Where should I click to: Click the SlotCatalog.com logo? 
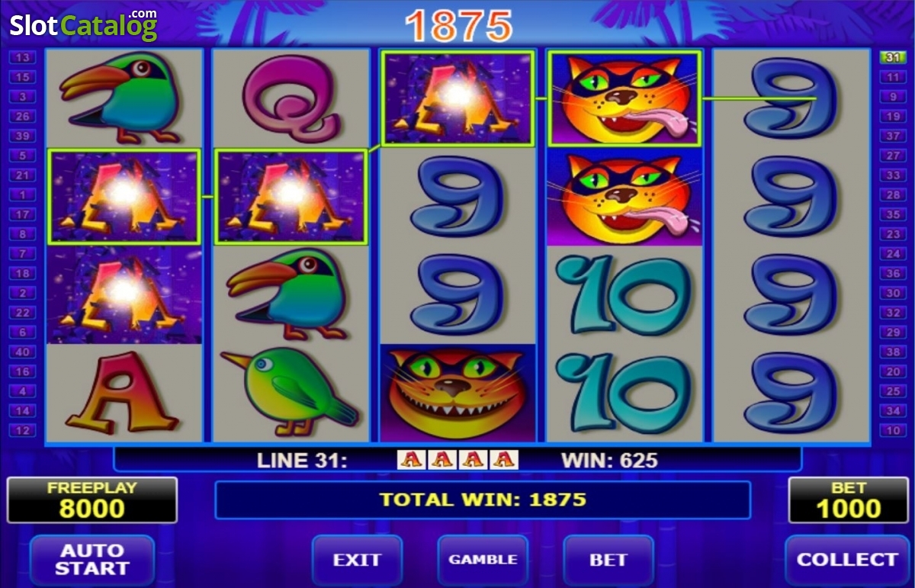[83, 25]
